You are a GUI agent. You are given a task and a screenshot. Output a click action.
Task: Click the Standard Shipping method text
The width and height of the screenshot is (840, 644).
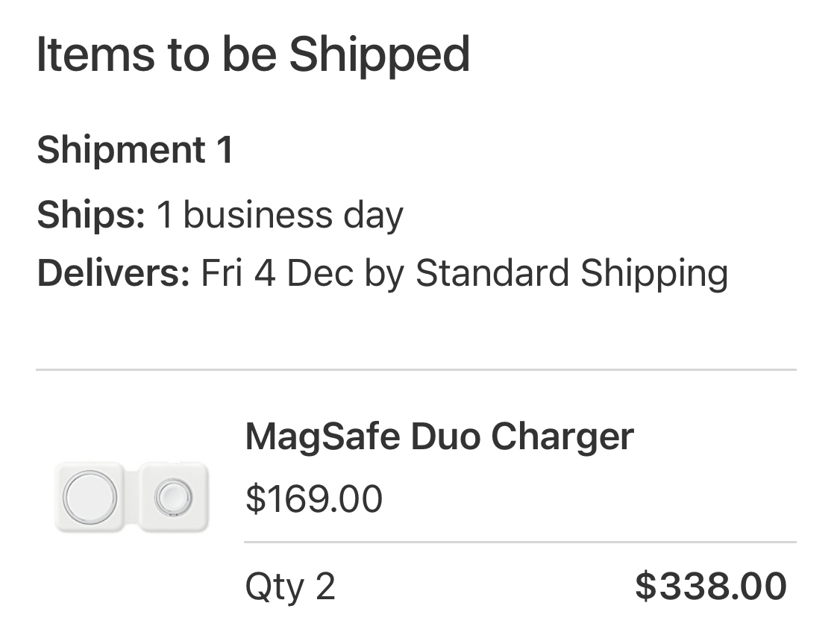571,273
